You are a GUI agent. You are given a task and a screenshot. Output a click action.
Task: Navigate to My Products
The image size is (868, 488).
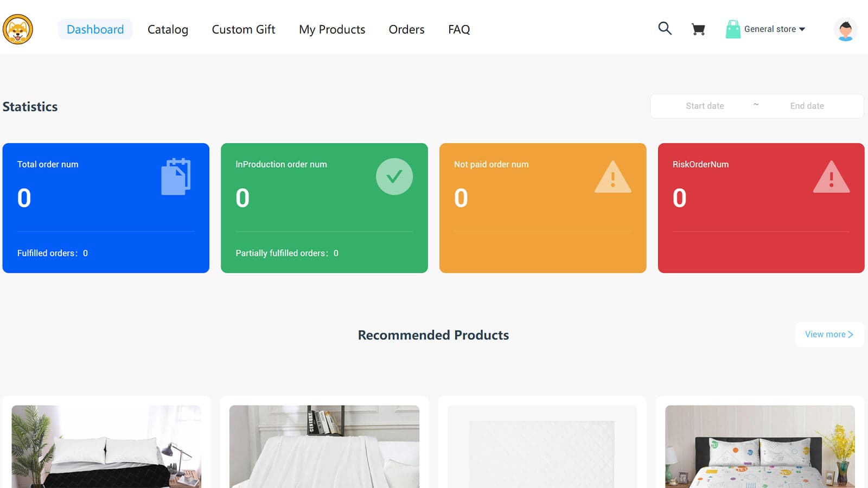pos(331,29)
